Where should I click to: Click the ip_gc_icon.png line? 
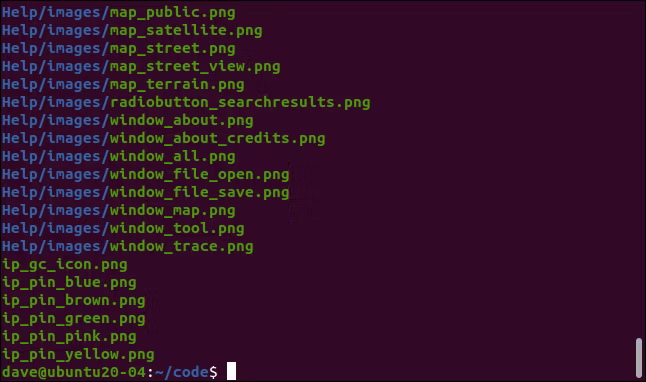65,265
